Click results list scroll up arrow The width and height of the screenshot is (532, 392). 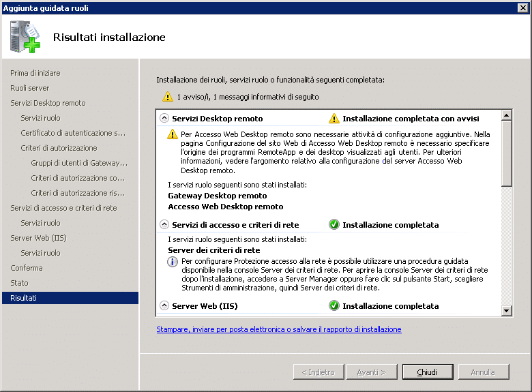(x=506, y=115)
